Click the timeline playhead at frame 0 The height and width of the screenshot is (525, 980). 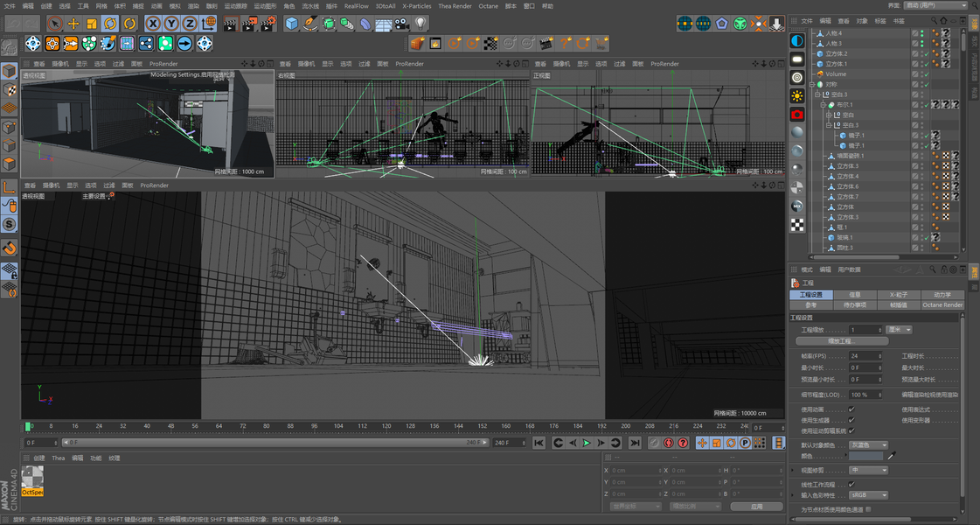[x=27, y=426]
